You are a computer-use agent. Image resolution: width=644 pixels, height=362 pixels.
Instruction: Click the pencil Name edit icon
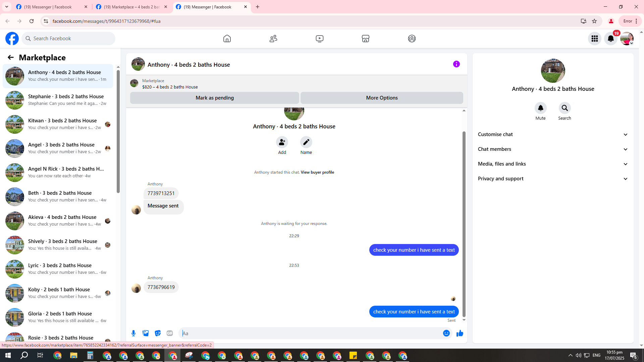306,142
